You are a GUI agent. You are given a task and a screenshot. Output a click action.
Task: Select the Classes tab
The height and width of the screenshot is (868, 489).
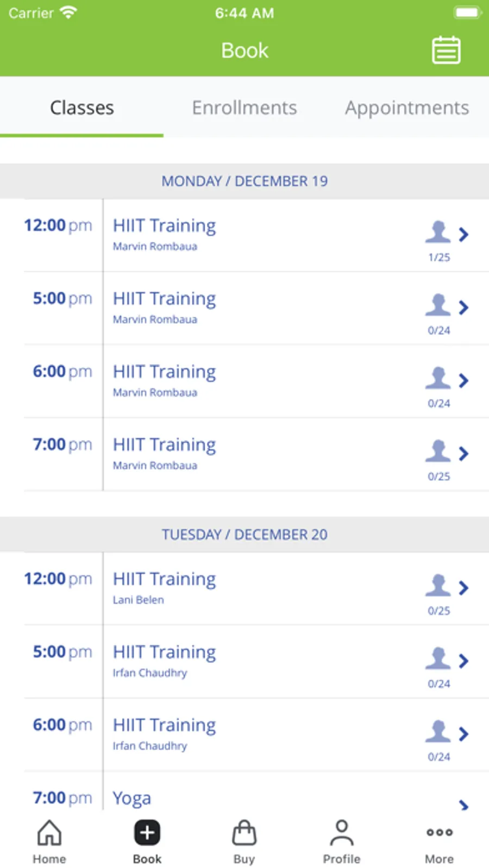(x=82, y=108)
